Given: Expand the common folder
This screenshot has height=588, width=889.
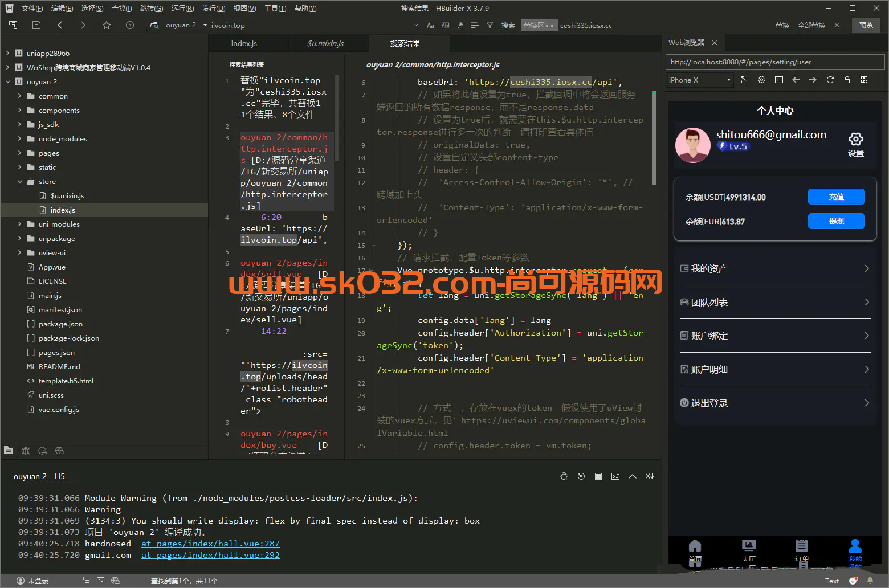Looking at the screenshot, I should pyautogui.click(x=19, y=96).
